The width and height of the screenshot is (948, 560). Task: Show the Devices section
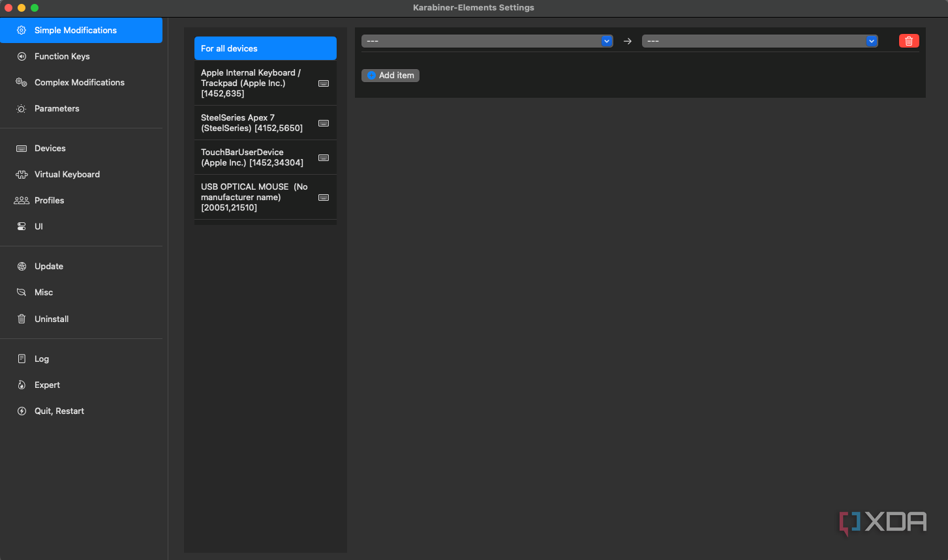pos(81,149)
